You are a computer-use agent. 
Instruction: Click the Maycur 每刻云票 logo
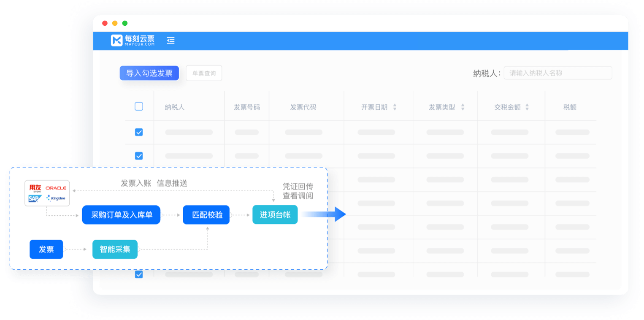[133, 41]
